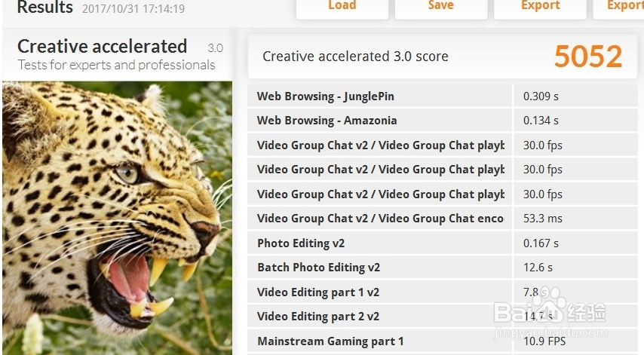Image resolution: width=644 pixels, height=355 pixels.
Task: Click the orange 5052 score
Action: [588, 57]
